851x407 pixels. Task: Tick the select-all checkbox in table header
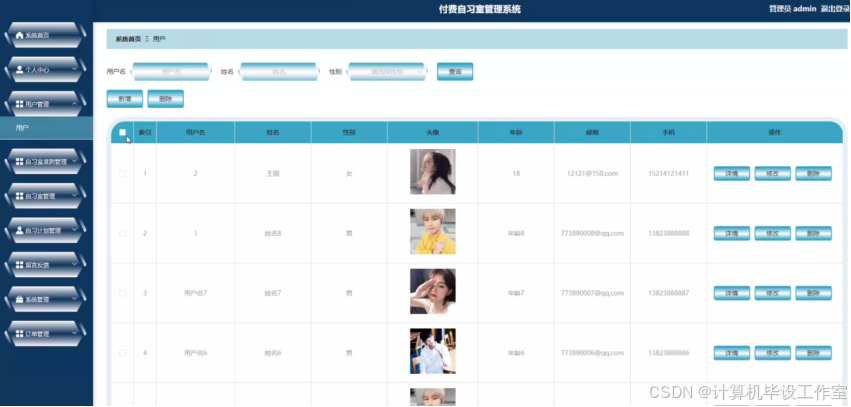pyautogui.click(x=123, y=132)
